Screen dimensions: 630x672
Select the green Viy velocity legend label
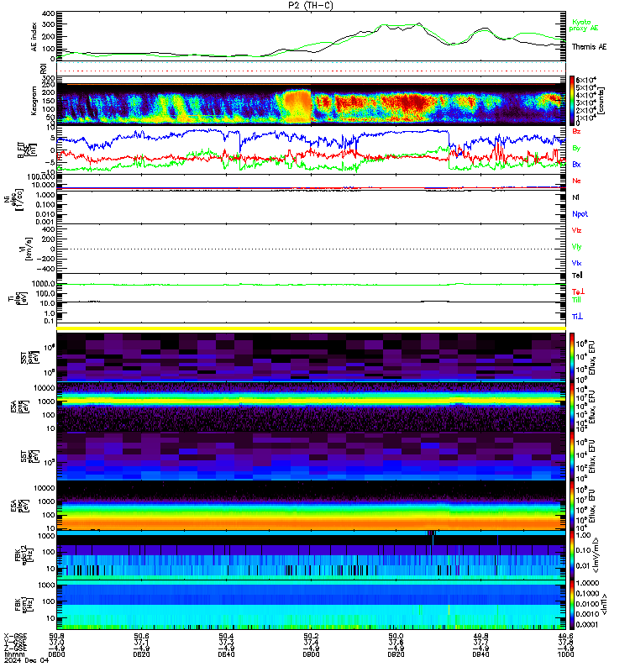coord(576,247)
